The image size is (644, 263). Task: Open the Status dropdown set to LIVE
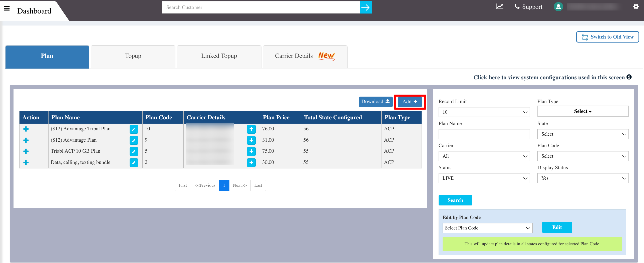pos(484,178)
